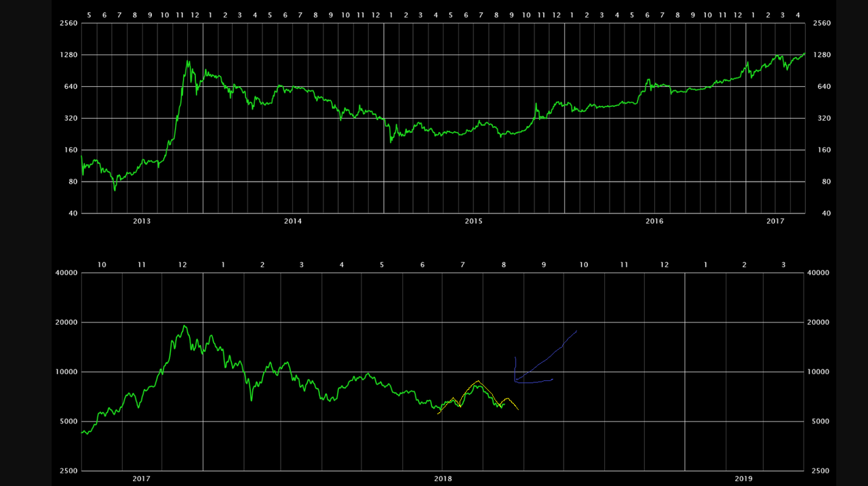Click the 20000 label on lower chart's left axis
Screen dimensions: 868x486
pos(68,323)
